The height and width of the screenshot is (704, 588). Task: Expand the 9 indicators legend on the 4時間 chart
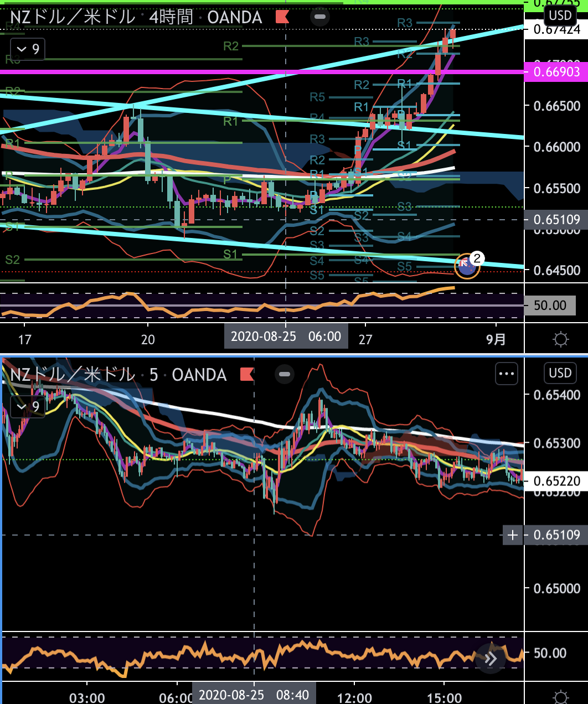pyautogui.click(x=28, y=49)
